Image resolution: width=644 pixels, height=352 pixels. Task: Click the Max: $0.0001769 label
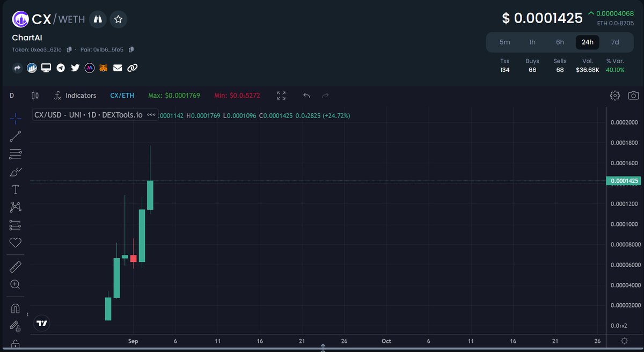coord(174,96)
